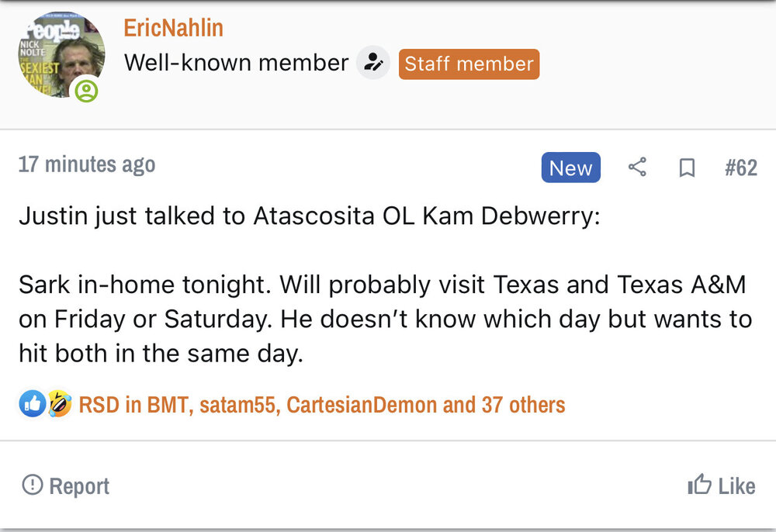
Task: Open EricNahlin's profile avatar picture
Action: pyautogui.click(x=61, y=54)
